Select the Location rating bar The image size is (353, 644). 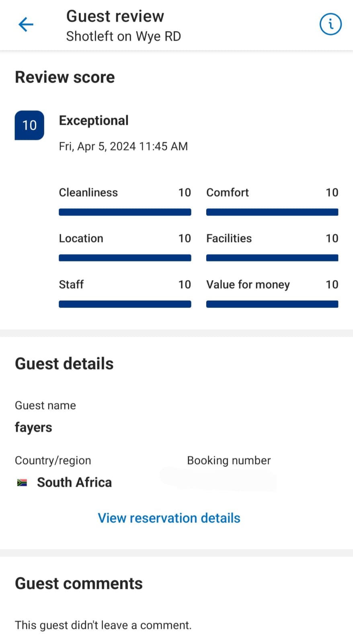(x=125, y=258)
